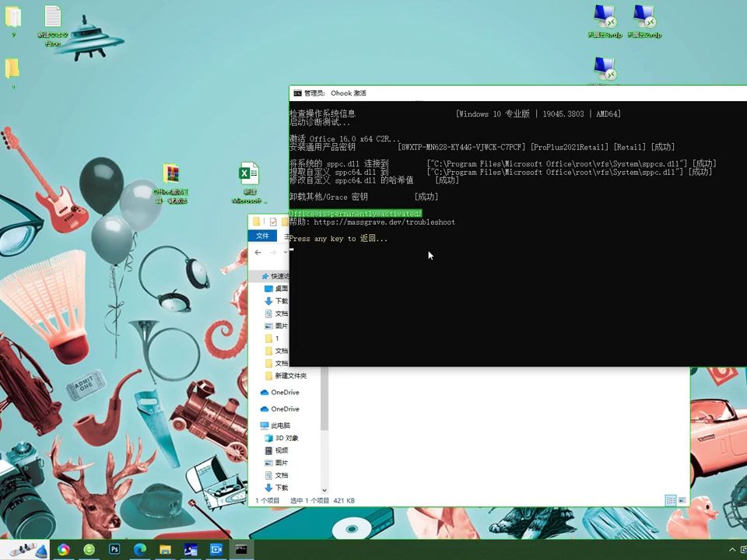747x560 pixels.
Task: Open the 文件 tab in Explorer
Action: tap(262, 236)
